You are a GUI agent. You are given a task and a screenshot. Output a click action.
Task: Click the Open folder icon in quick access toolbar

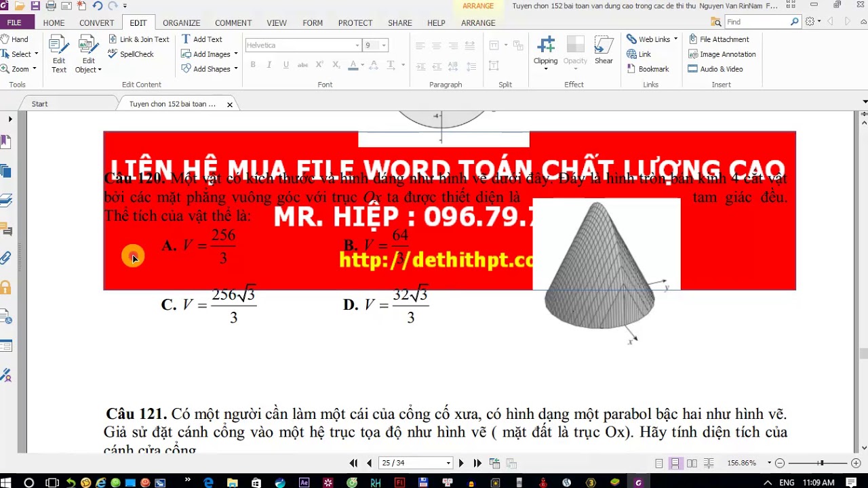(20, 6)
